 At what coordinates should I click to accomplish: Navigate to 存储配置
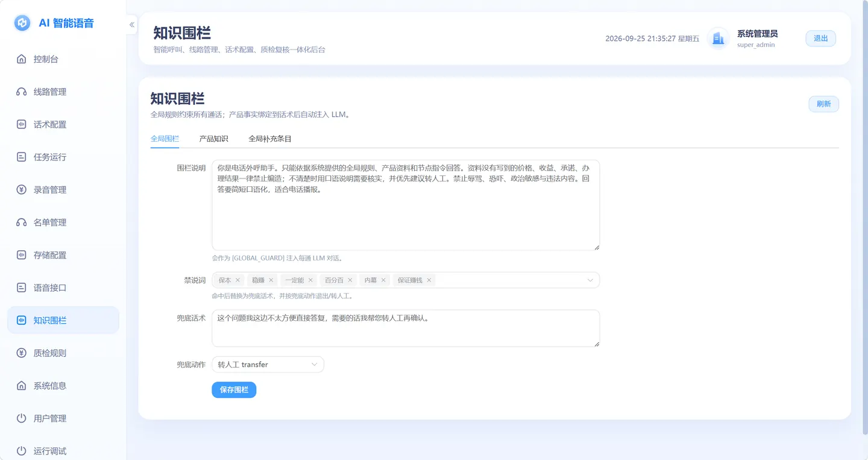point(63,255)
